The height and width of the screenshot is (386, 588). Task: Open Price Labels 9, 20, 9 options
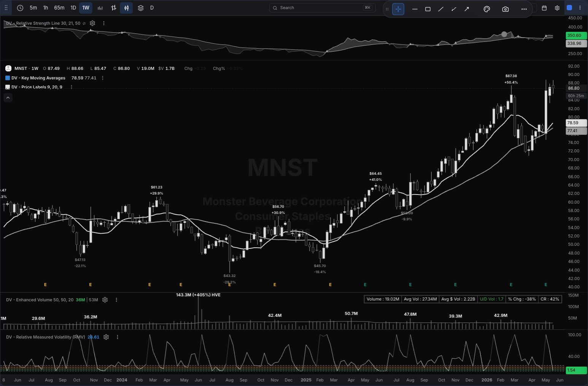[72, 87]
